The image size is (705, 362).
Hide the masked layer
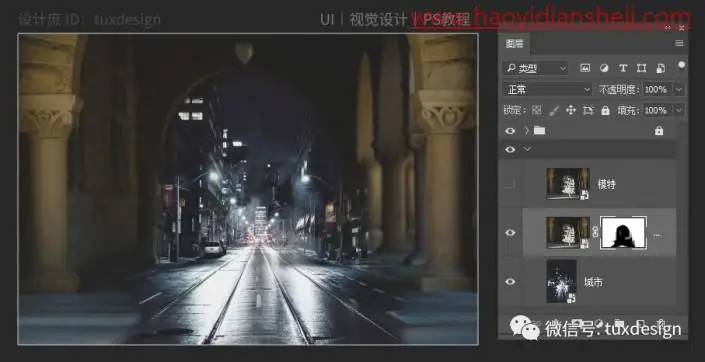pos(510,232)
